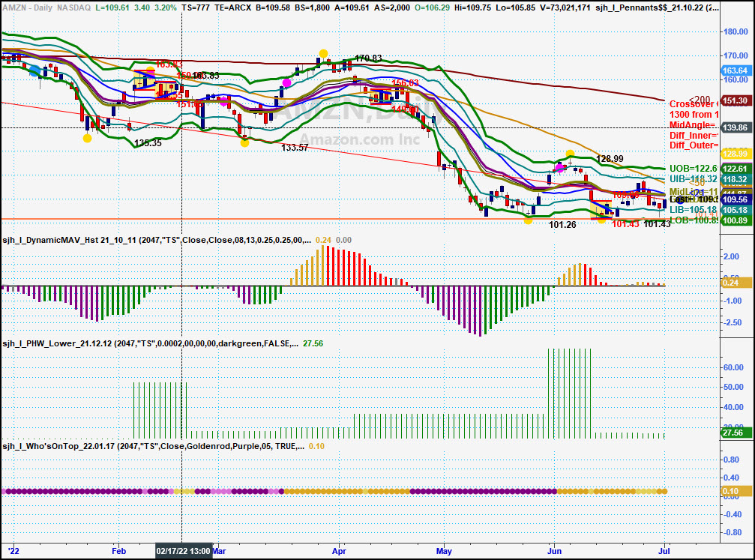Select the blue 163.64 price axis marker
Image resolution: width=755 pixels, height=560 pixels.
click(736, 70)
